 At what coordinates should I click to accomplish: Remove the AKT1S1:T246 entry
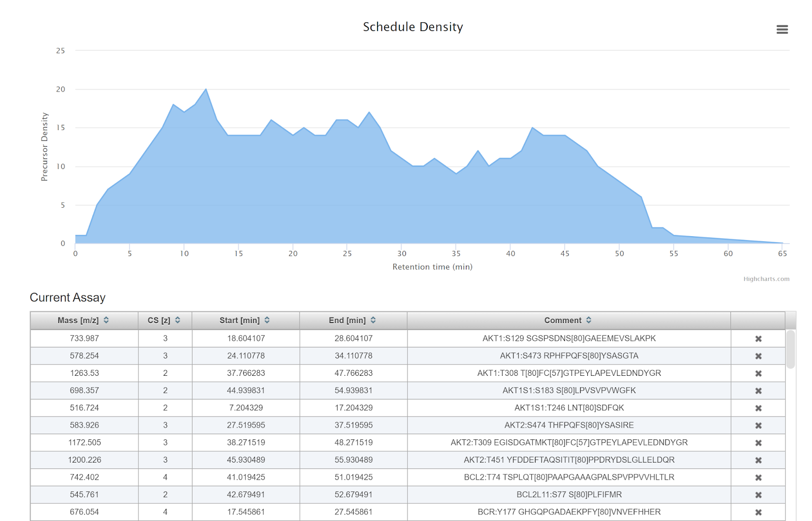coord(758,408)
